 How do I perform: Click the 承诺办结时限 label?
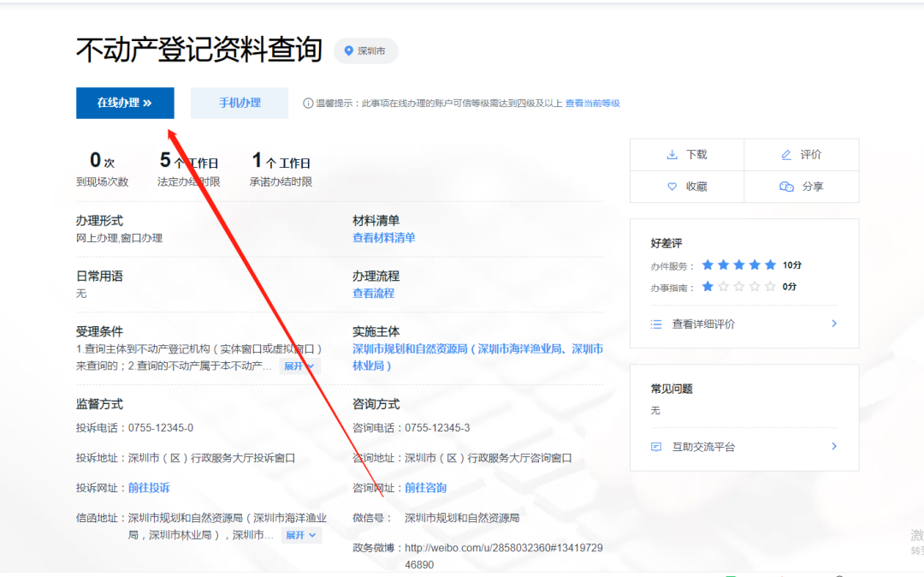tap(281, 181)
